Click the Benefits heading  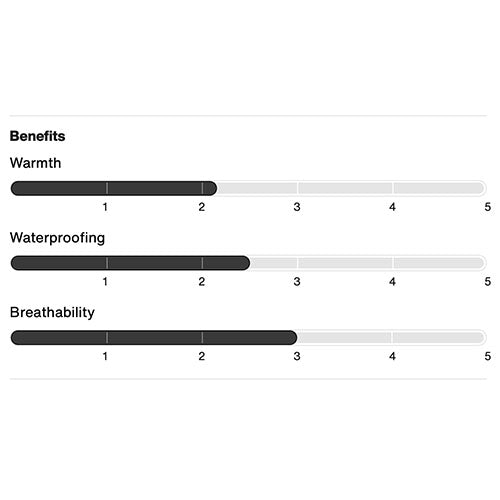pos(37,136)
